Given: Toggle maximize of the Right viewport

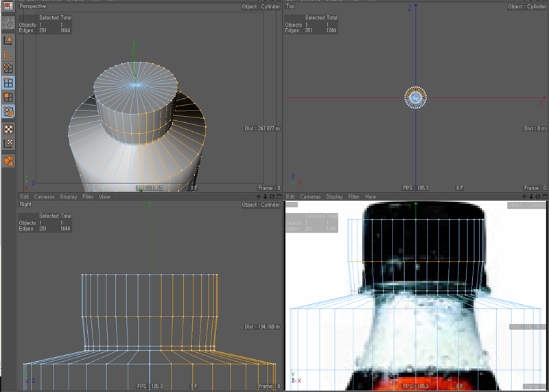Looking at the screenshot, I should tap(278, 197).
